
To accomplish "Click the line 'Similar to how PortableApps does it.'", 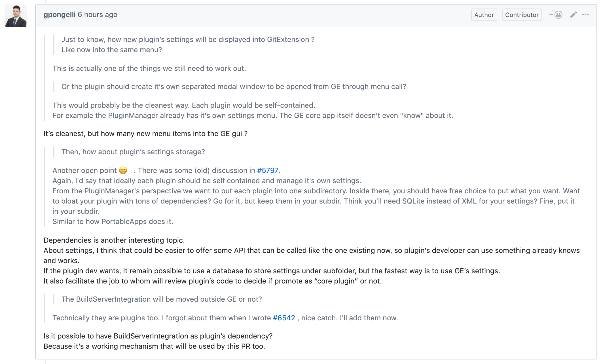I will click(x=113, y=222).
